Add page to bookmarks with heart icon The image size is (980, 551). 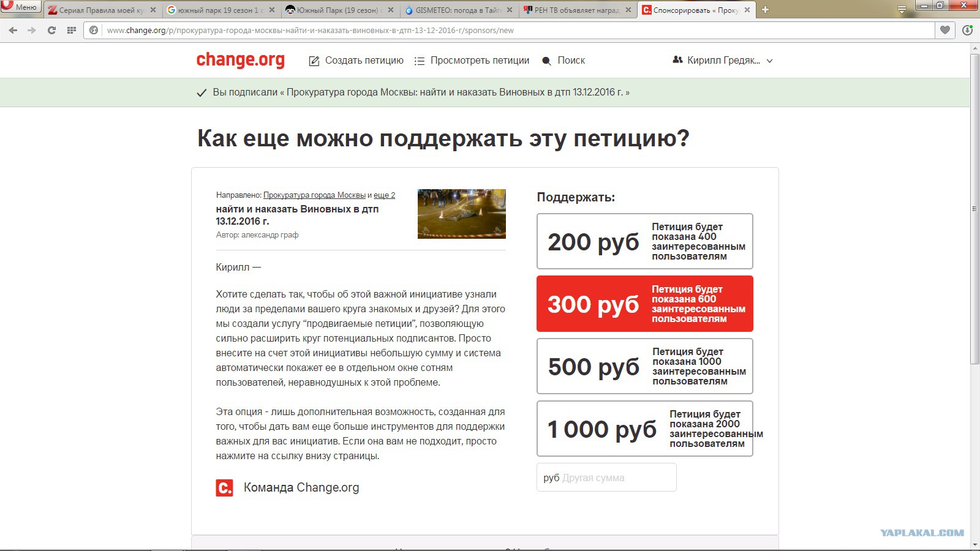pos(945,30)
